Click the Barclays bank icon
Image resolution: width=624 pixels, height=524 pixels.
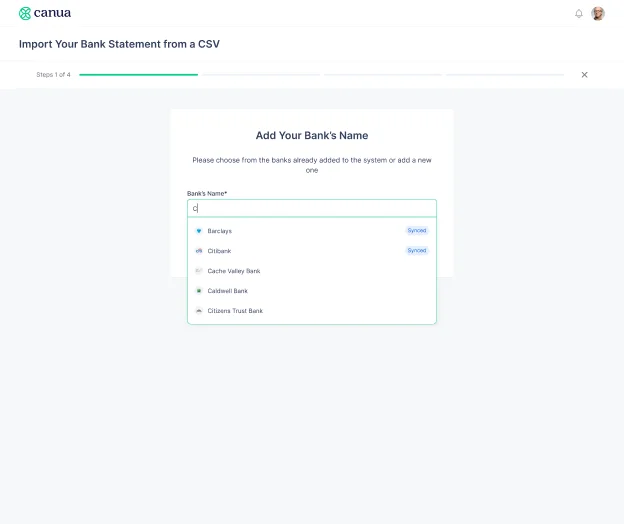199,231
